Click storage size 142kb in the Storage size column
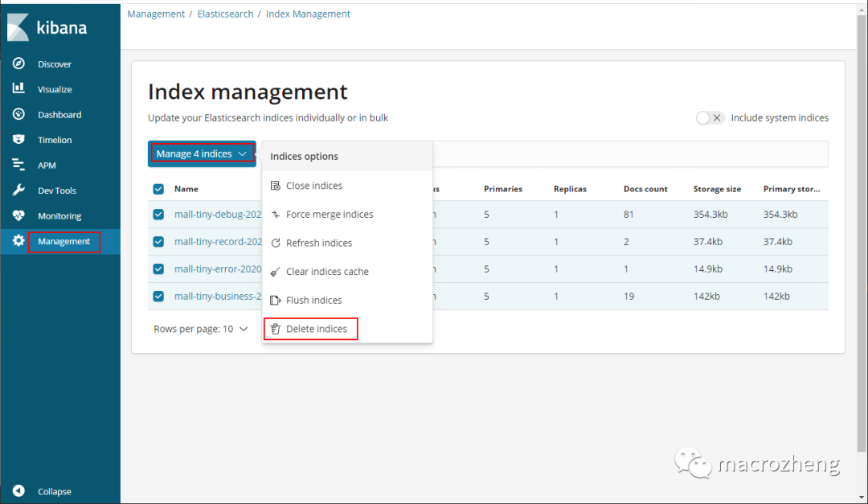This screenshot has width=868, height=504. (707, 297)
